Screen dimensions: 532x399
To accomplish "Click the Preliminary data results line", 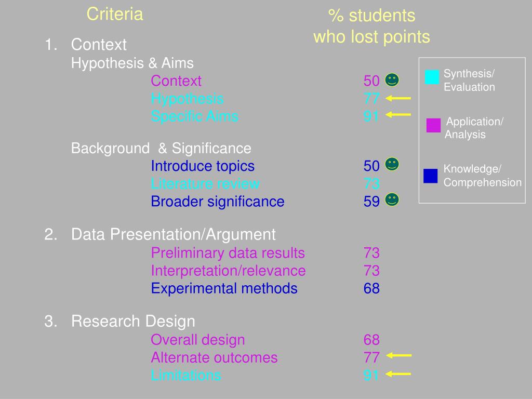I will click(x=228, y=254).
